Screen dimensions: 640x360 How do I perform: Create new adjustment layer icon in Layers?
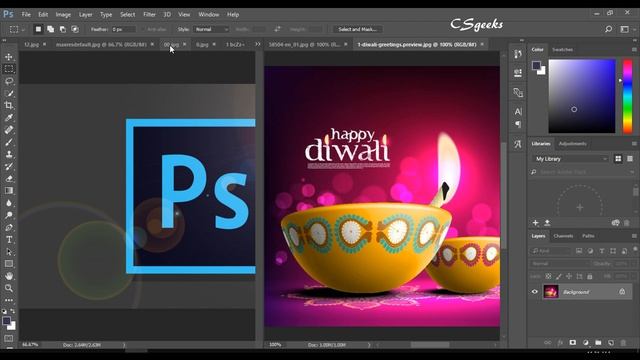point(586,342)
